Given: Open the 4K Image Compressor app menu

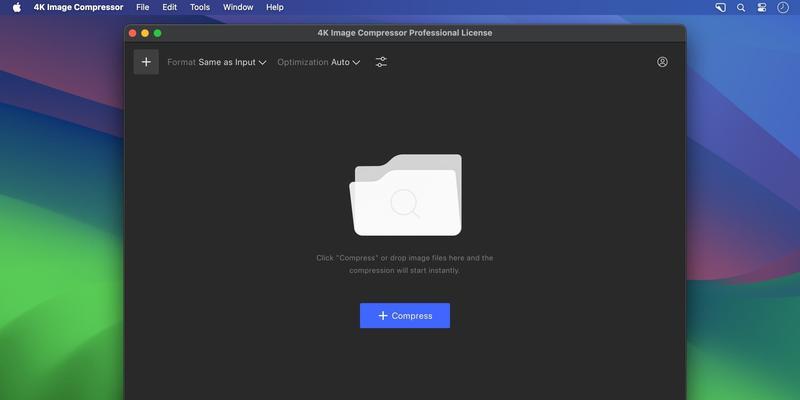Looking at the screenshot, I should (x=78, y=7).
